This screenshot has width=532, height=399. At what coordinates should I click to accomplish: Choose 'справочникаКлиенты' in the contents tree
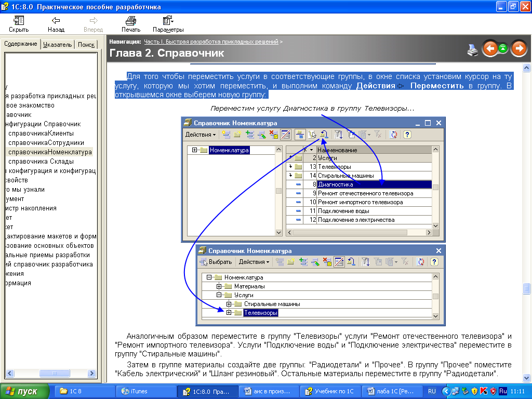(45, 134)
